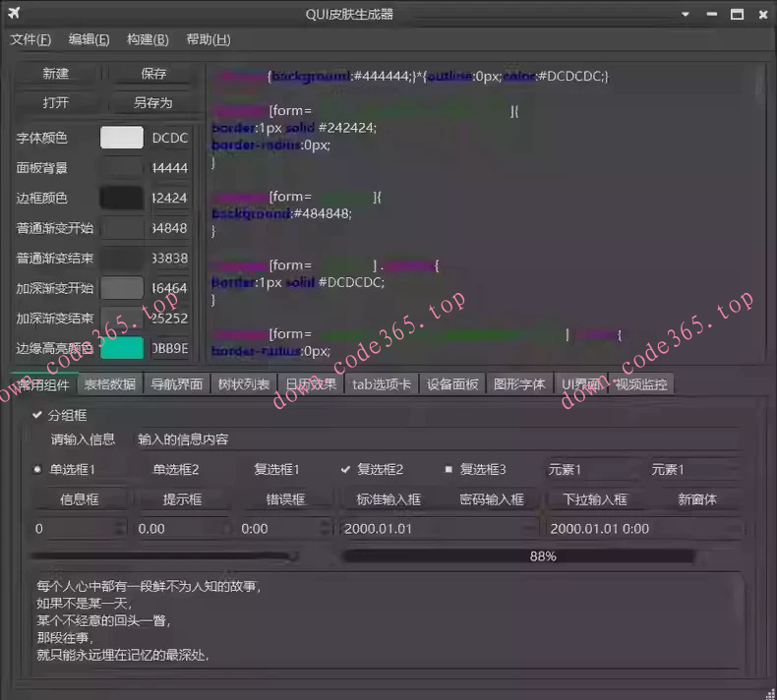Click the window resize grip at bottom corner

pos(769,692)
